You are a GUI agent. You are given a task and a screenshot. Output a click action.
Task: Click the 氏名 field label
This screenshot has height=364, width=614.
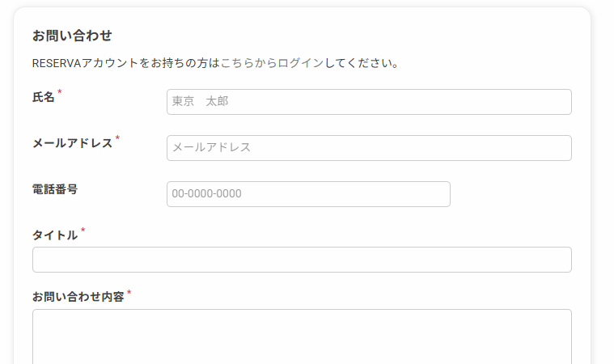pyautogui.click(x=43, y=97)
